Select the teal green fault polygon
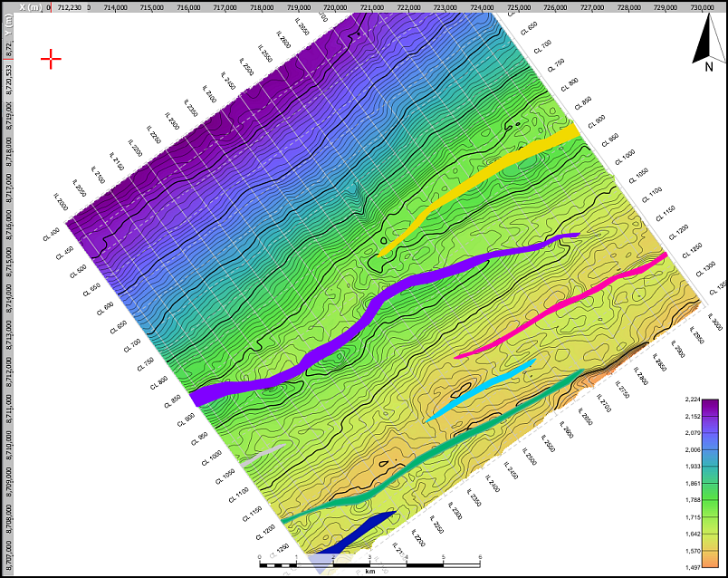728x578 pixels. pos(432,446)
